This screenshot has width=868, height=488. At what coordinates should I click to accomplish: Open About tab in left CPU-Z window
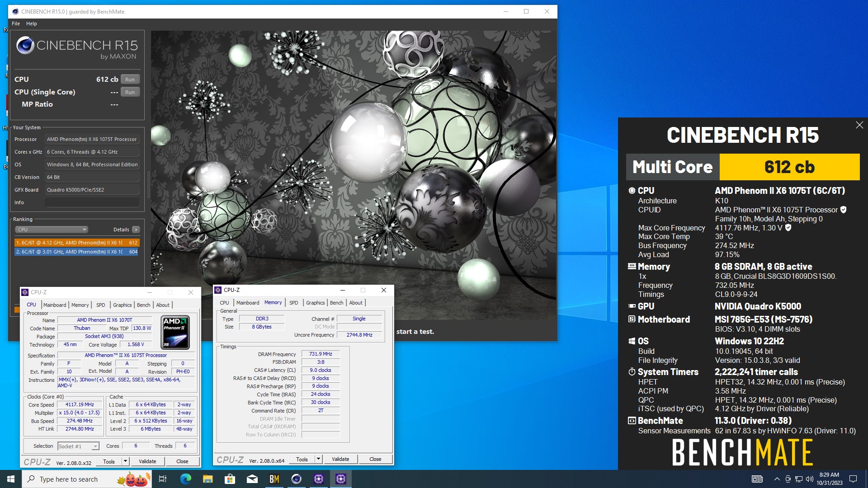[x=163, y=305]
